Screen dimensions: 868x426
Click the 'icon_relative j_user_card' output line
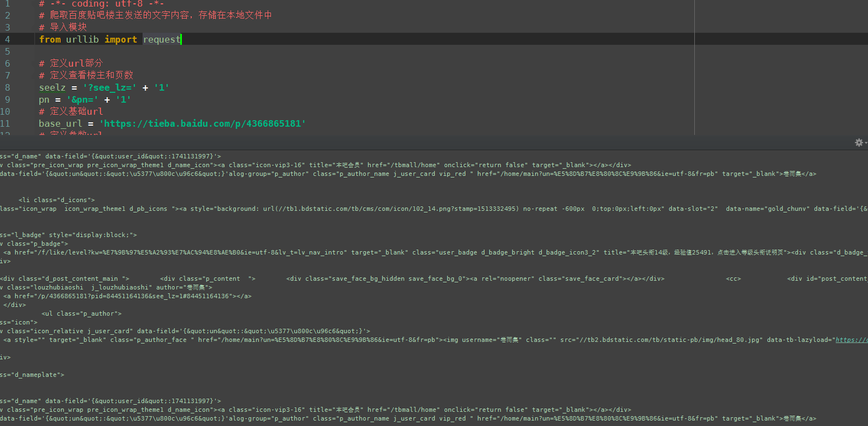tap(185, 331)
